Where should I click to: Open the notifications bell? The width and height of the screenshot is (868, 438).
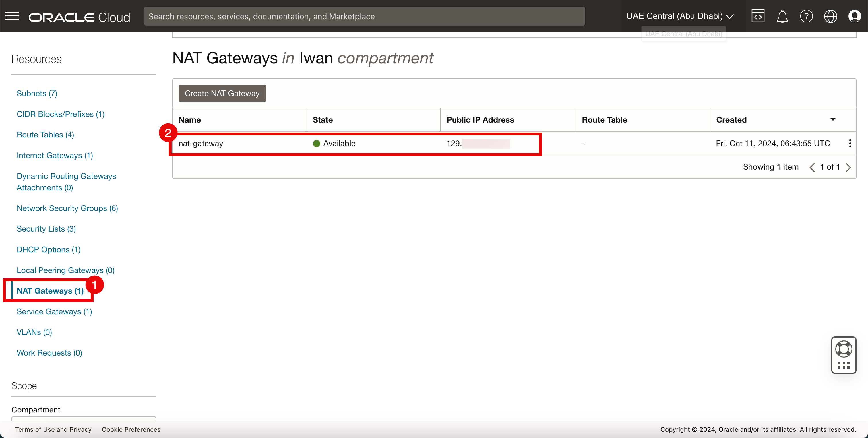782,16
